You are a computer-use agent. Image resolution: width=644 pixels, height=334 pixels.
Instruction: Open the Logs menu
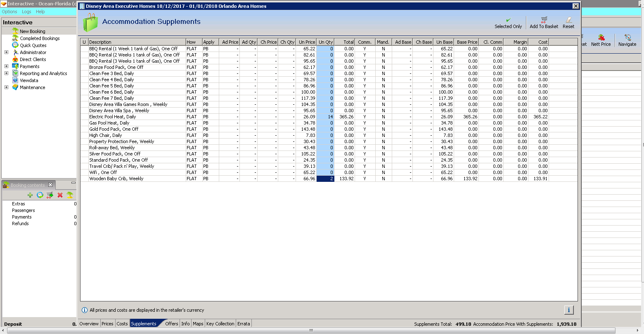tap(26, 12)
